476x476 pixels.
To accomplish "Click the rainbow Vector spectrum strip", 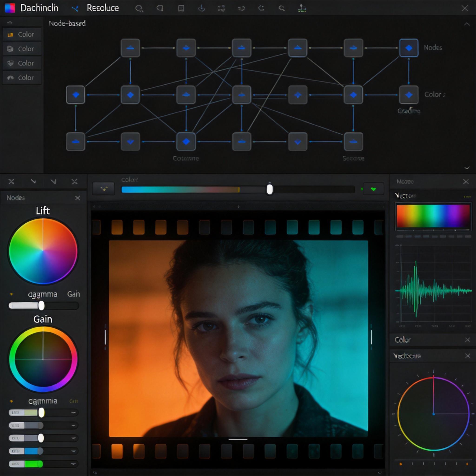I will click(x=433, y=216).
